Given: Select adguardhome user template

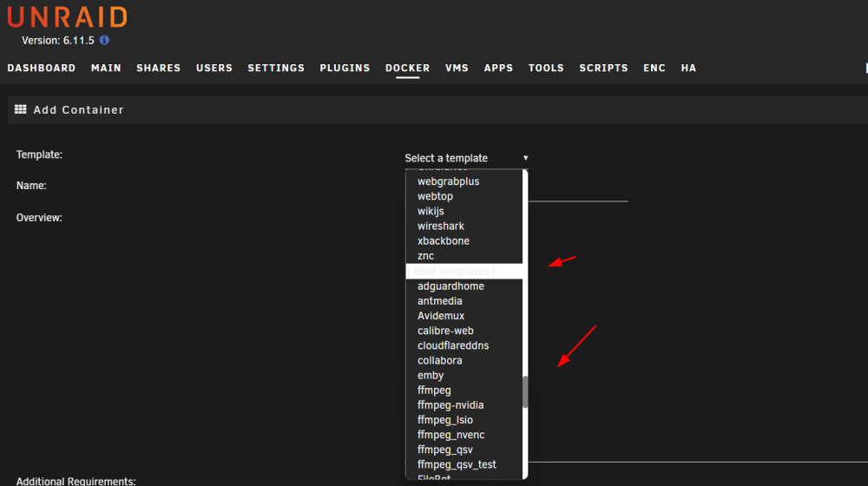Looking at the screenshot, I should tap(464, 286).
